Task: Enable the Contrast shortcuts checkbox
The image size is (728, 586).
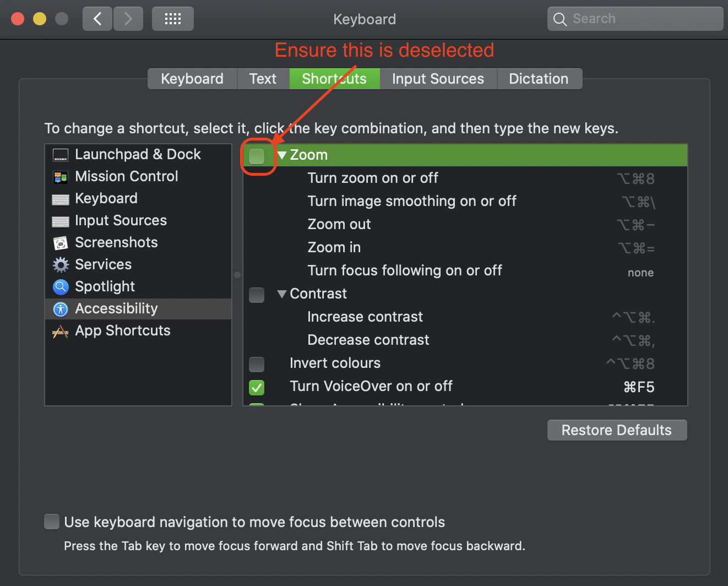Action: point(257,295)
